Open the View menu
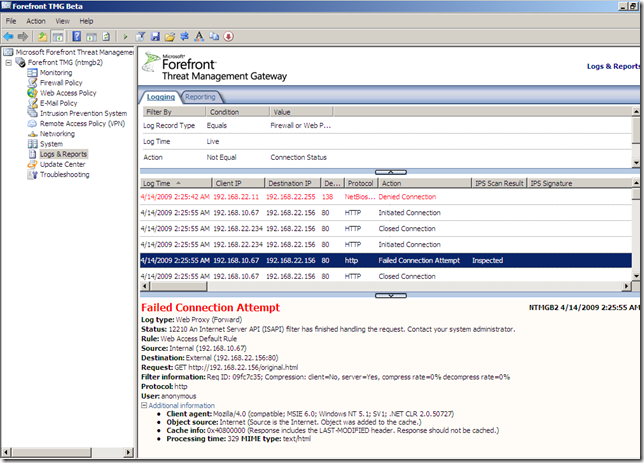Image resolution: width=644 pixels, height=463 pixels. (62, 21)
